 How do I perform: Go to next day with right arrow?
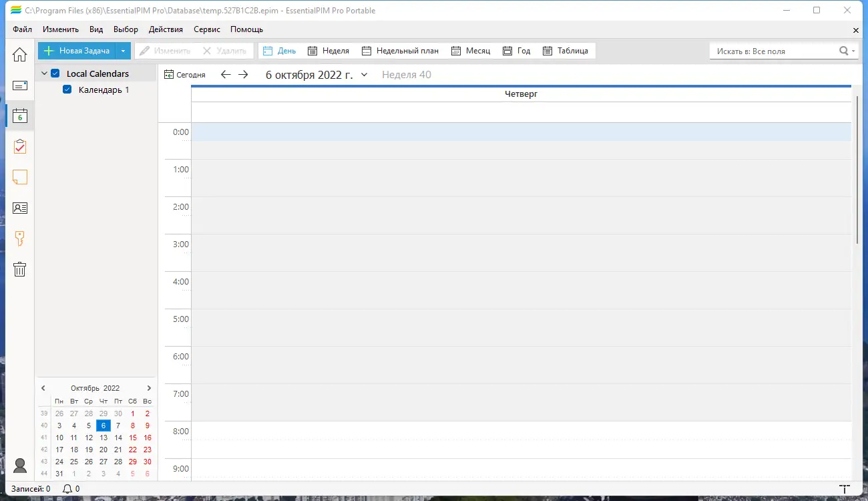click(x=243, y=75)
